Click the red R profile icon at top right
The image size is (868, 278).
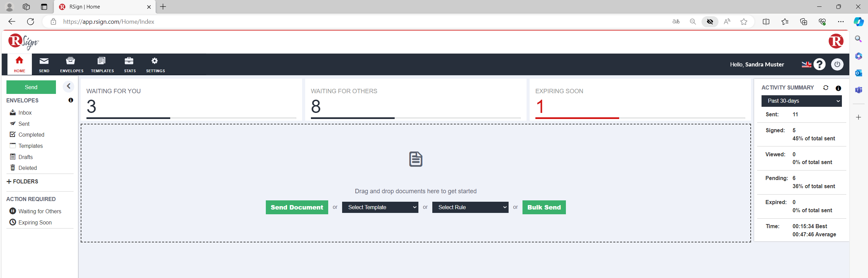pos(836,41)
